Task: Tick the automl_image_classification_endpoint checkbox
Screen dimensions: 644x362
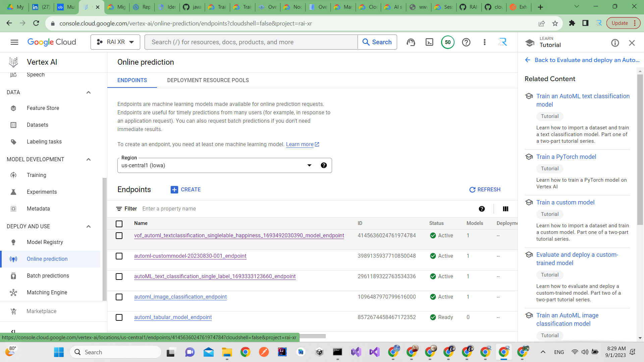Action: pyautogui.click(x=119, y=297)
